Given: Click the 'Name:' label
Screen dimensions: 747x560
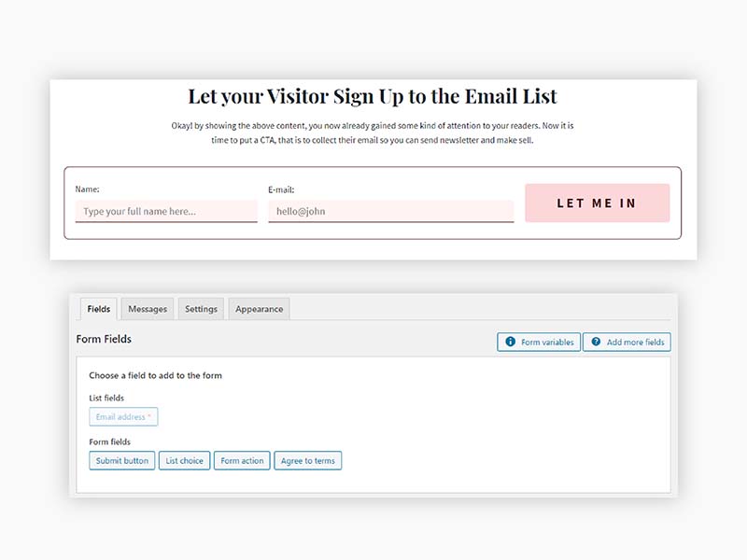Looking at the screenshot, I should (87, 189).
